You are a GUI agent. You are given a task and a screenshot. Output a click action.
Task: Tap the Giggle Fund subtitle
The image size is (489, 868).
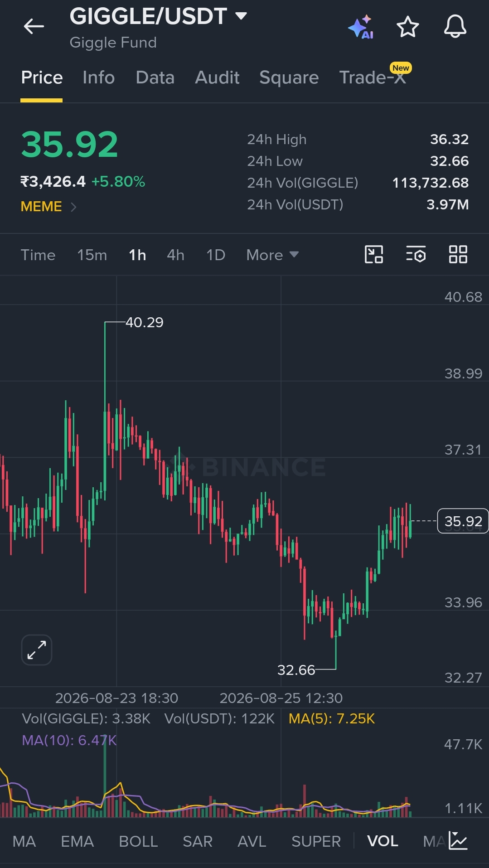pos(113,43)
